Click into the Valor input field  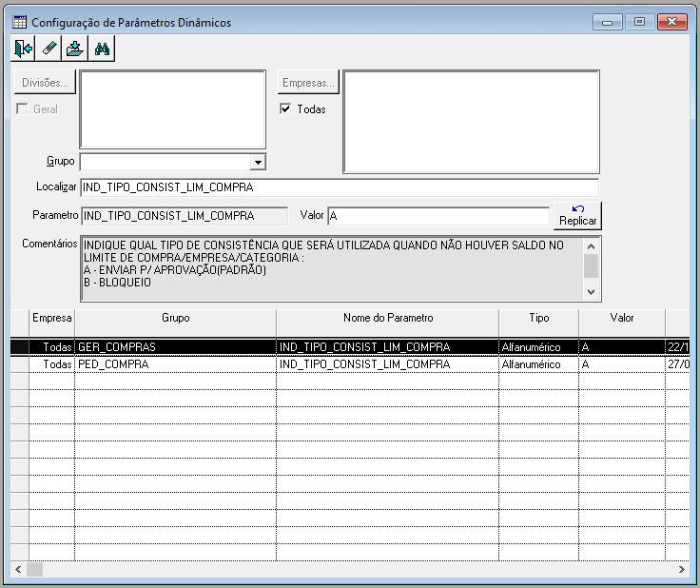click(438, 216)
